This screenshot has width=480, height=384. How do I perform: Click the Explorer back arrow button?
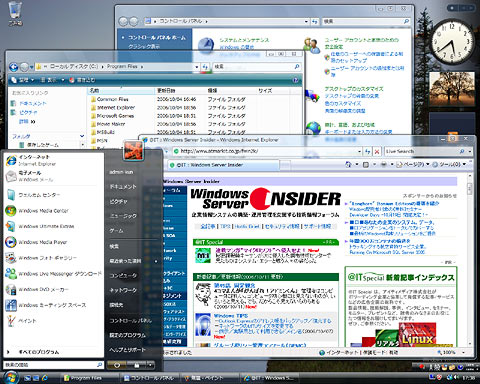coord(13,67)
